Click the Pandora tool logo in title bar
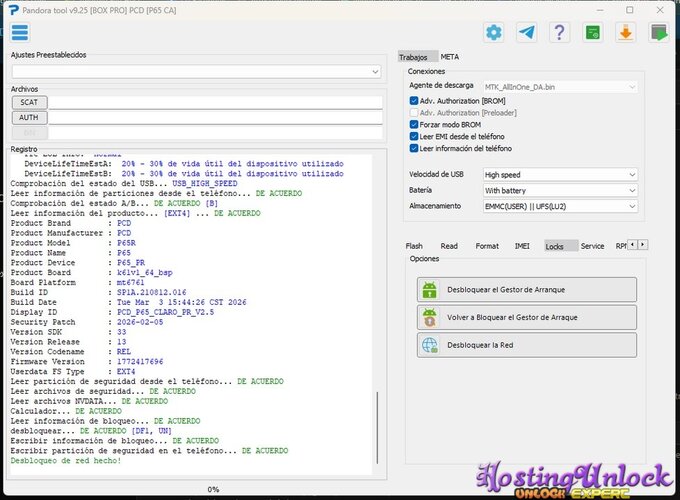The height and width of the screenshot is (500, 680). 14,10
